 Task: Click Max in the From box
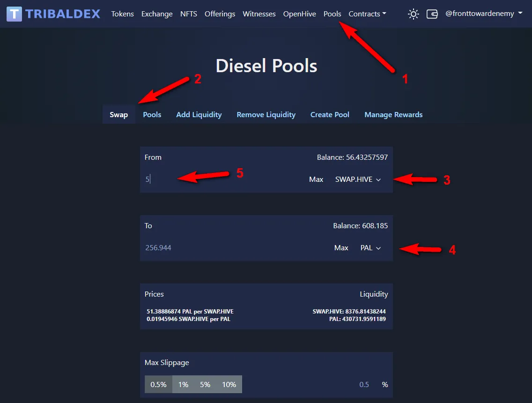(316, 179)
